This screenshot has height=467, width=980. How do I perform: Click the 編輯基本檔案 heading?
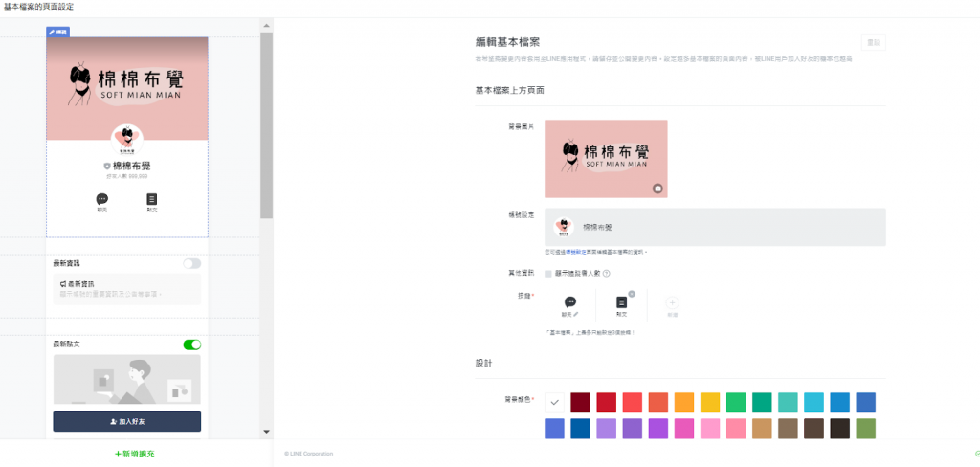click(x=507, y=42)
